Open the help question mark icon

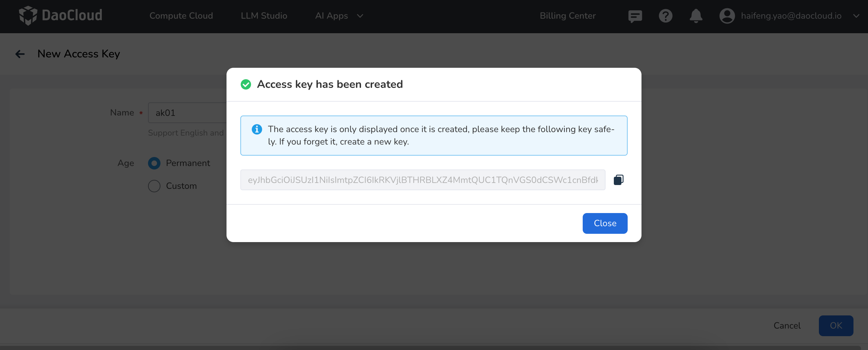click(665, 16)
